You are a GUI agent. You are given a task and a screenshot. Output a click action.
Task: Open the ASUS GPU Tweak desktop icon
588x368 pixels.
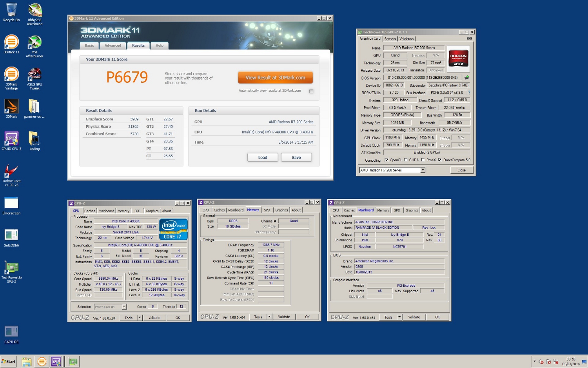pos(34,78)
